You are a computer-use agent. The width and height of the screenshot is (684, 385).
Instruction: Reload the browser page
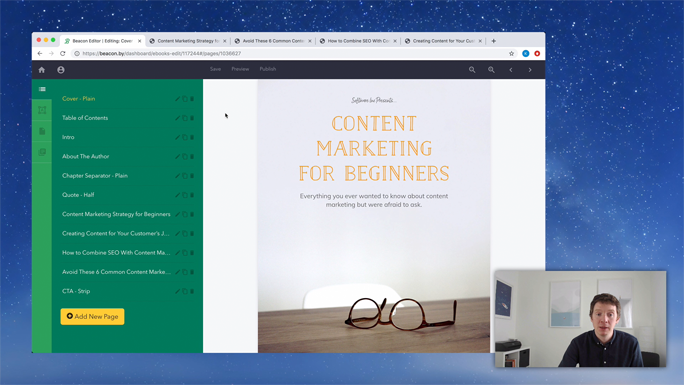pos(63,53)
